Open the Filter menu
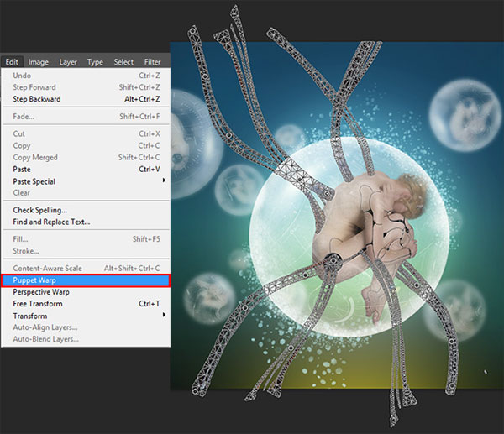 click(x=152, y=61)
